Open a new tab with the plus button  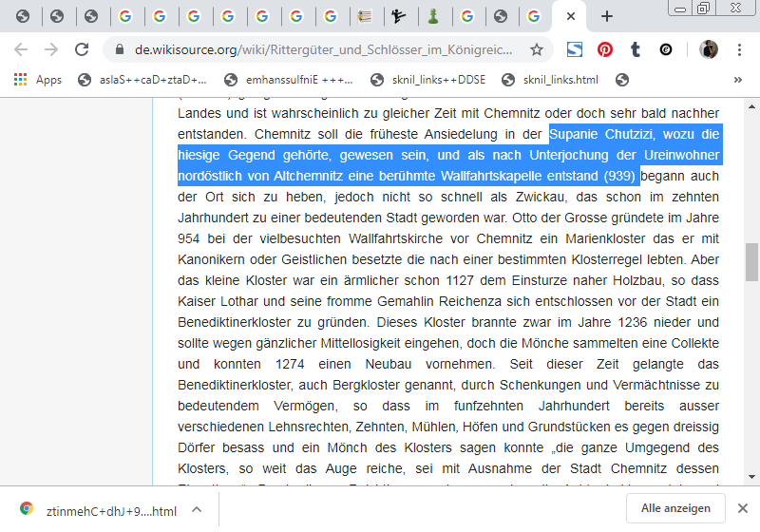[606, 16]
